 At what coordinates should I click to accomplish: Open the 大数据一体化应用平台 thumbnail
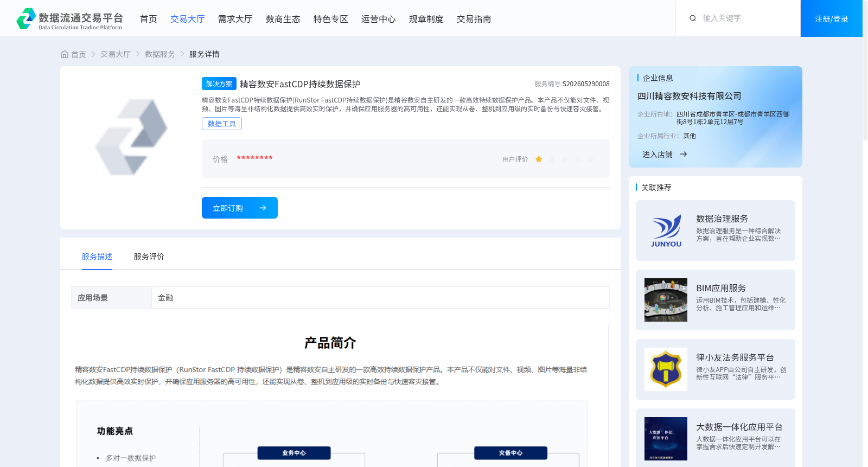666,439
